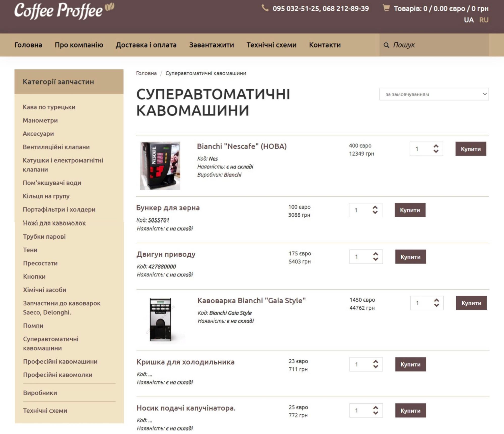Click the phone icon beside the numbers
Screen dimensions: 504x434
(265, 8)
